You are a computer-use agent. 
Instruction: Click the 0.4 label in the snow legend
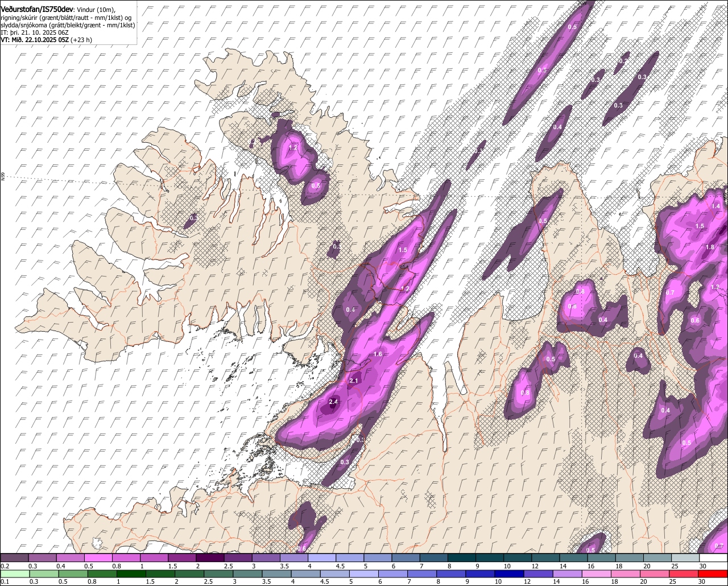(61, 566)
